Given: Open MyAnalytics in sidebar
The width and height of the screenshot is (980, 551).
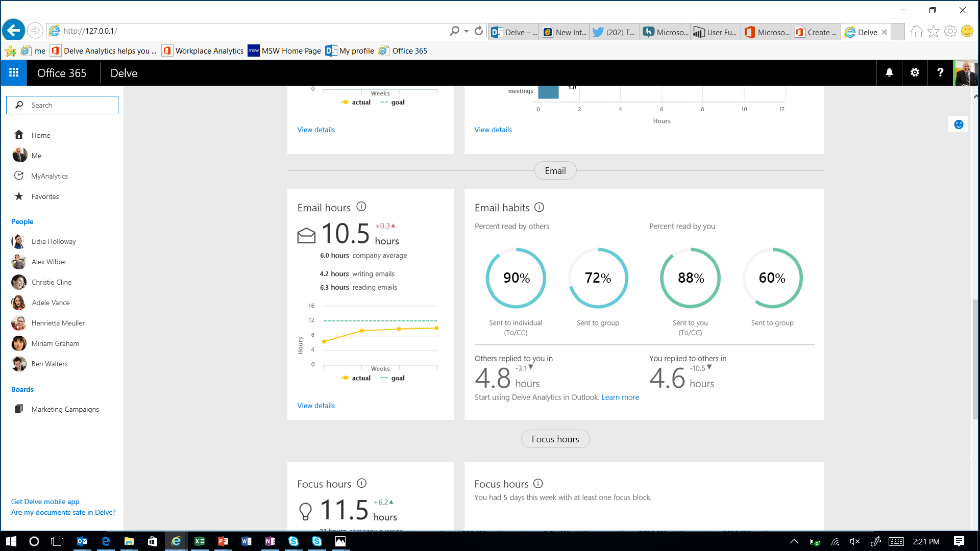Looking at the screenshot, I should pyautogui.click(x=49, y=176).
